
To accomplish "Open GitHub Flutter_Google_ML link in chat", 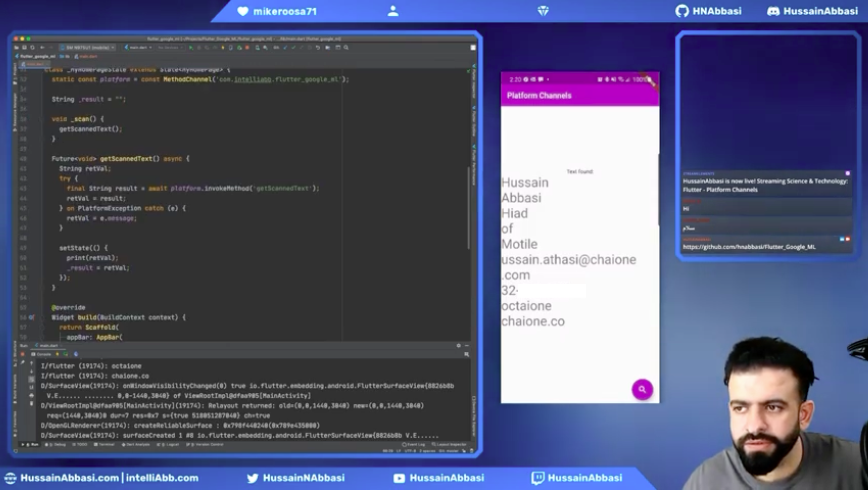I will coord(749,247).
